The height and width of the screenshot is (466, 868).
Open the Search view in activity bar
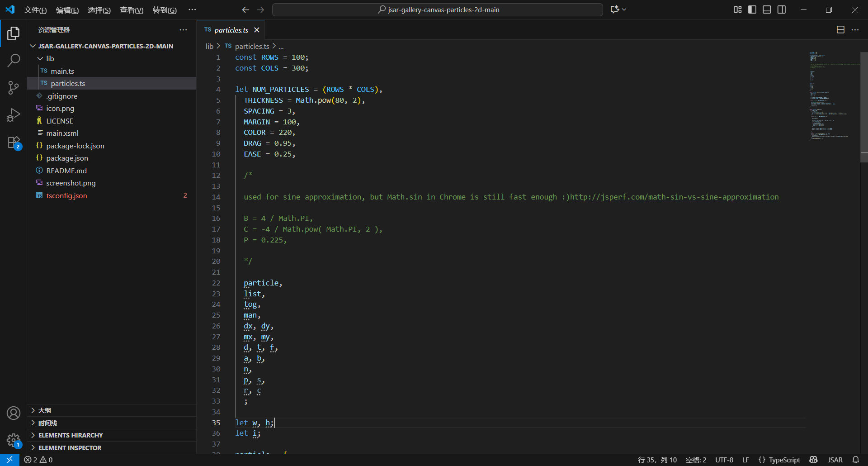pyautogui.click(x=14, y=60)
